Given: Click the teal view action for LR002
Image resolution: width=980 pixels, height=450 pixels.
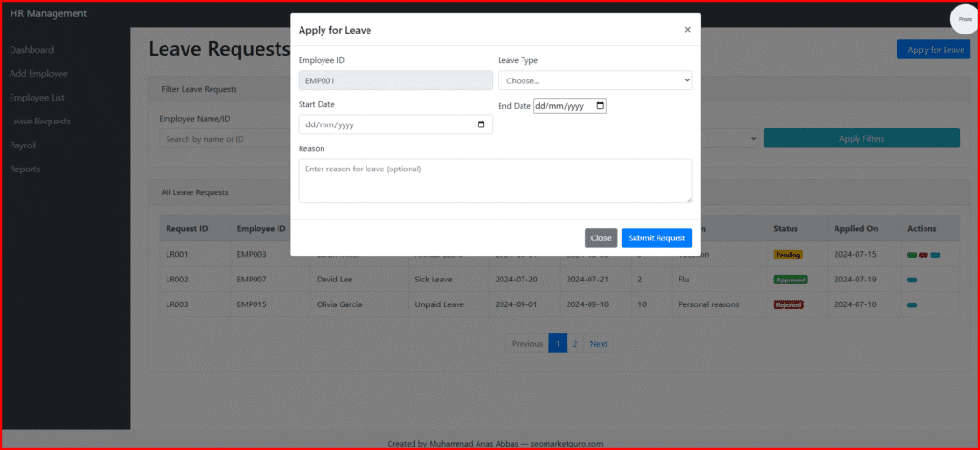Looking at the screenshot, I should 912,280.
